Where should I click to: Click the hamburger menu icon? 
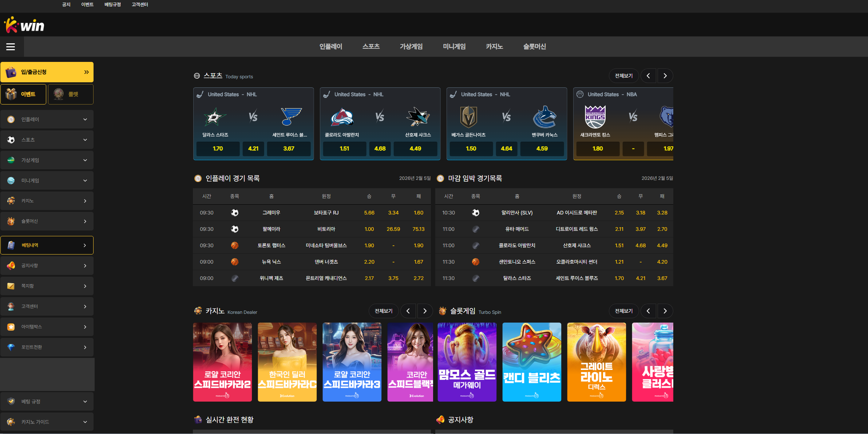pyautogui.click(x=11, y=47)
